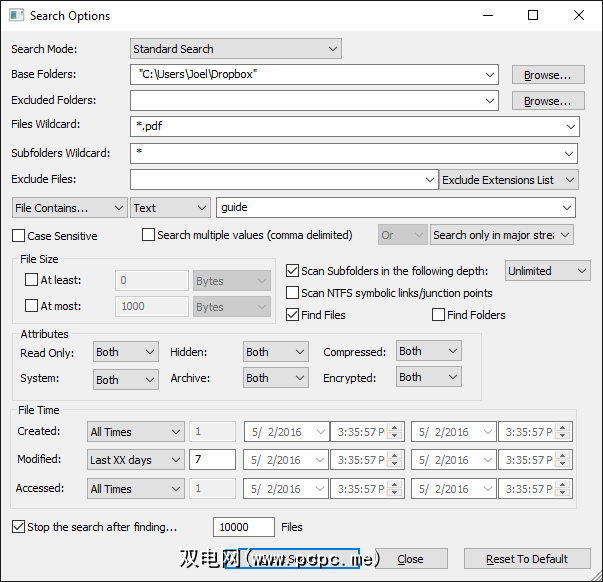
Task: Open the Search Mode dropdown
Action: [236, 49]
